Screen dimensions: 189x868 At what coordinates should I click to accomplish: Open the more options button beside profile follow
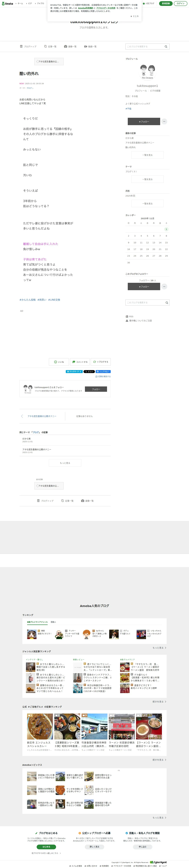[x=164, y=121]
